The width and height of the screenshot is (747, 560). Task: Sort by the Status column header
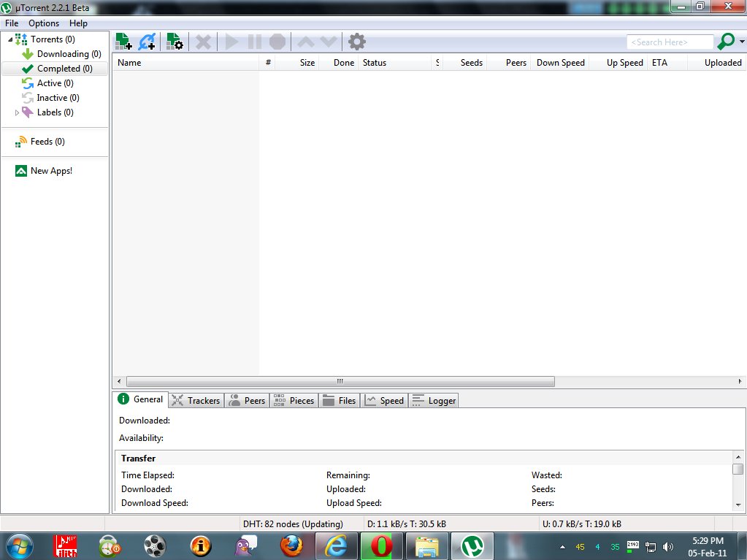pos(394,62)
